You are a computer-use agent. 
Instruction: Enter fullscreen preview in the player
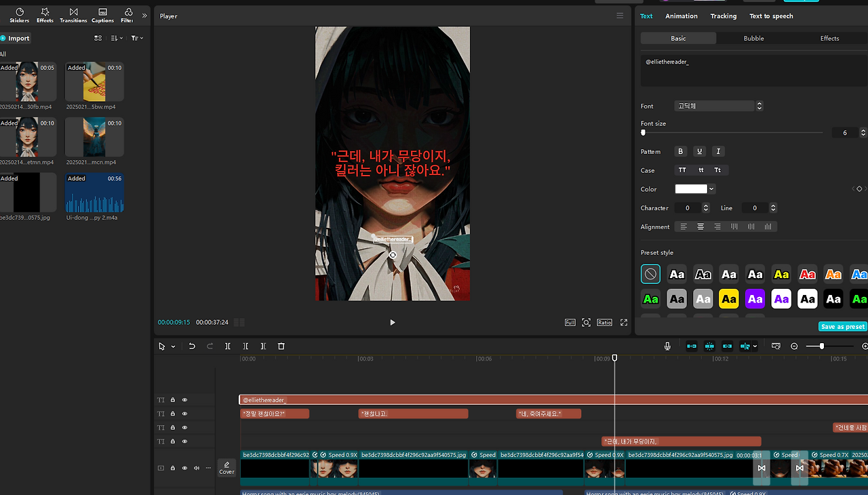tap(623, 323)
